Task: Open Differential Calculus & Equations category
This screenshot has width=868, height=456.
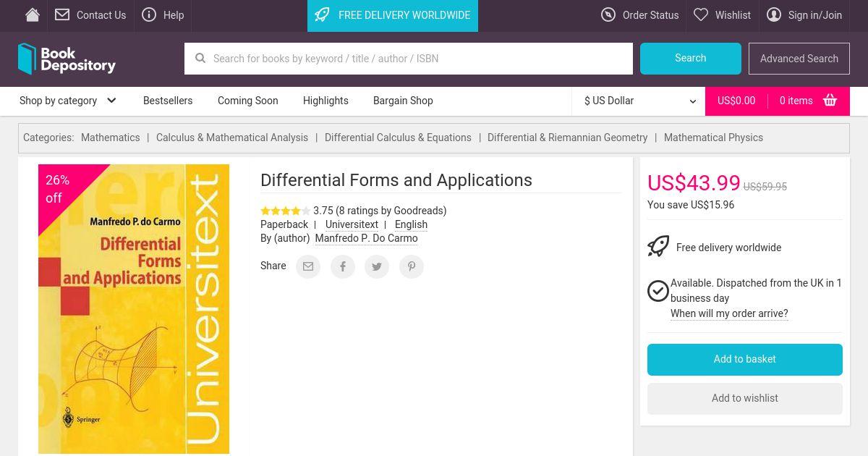Action: [398, 138]
